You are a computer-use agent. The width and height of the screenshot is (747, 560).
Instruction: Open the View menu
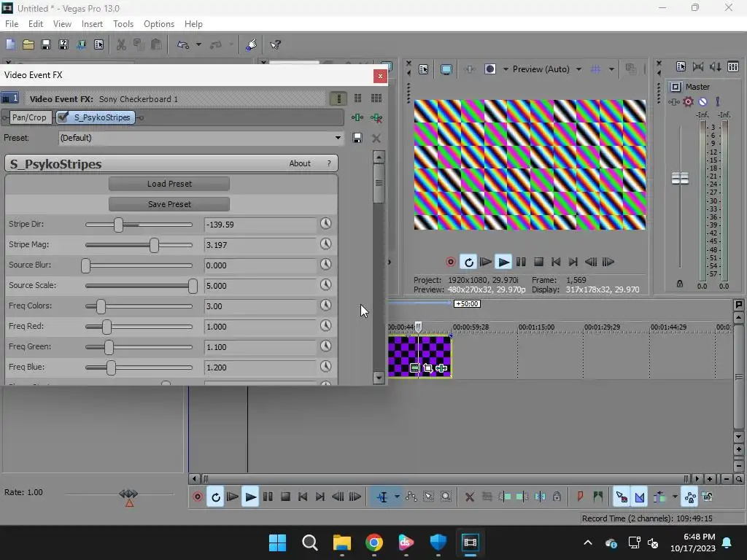click(62, 24)
